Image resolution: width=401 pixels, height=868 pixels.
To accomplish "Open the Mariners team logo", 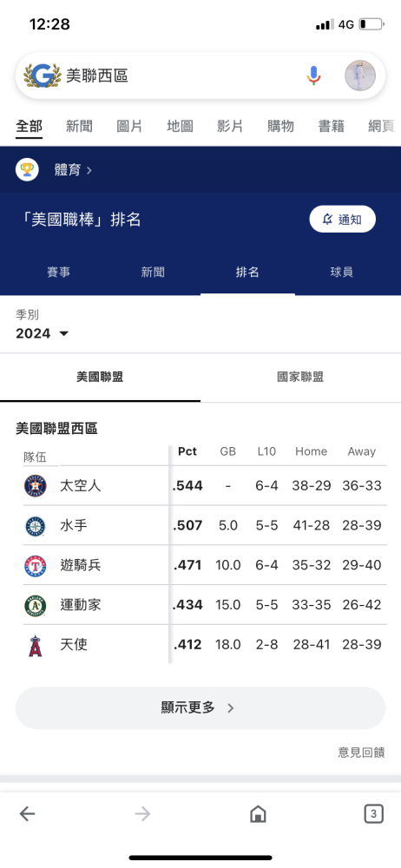I will point(35,525).
